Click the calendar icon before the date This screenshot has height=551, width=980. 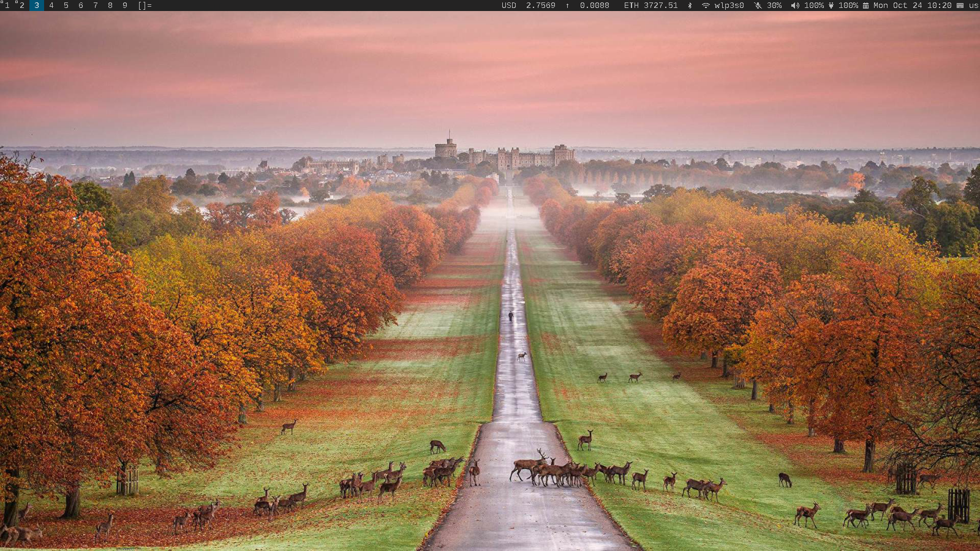point(865,6)
